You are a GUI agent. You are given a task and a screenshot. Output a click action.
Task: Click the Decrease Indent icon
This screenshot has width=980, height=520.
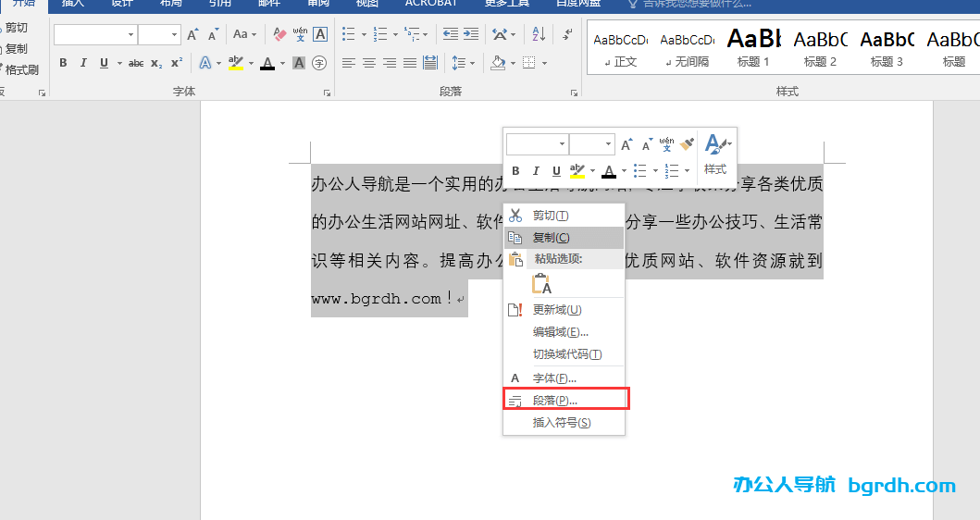(x=451, y=33)
